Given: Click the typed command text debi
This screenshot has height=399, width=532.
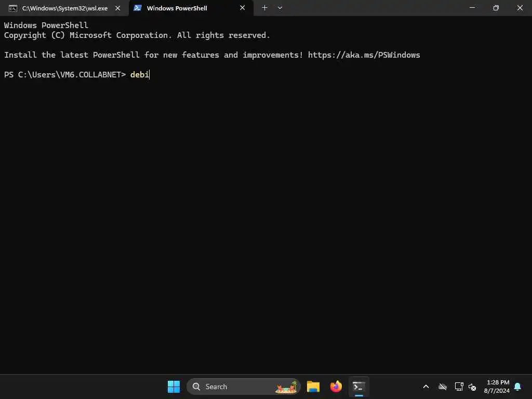Looking at the screenshot, I should (x=139, y=75).
